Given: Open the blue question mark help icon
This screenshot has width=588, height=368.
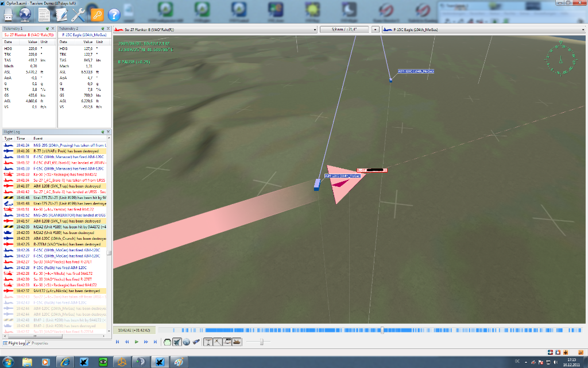Looking at the screenshot, I should click(x=114, y=14).
